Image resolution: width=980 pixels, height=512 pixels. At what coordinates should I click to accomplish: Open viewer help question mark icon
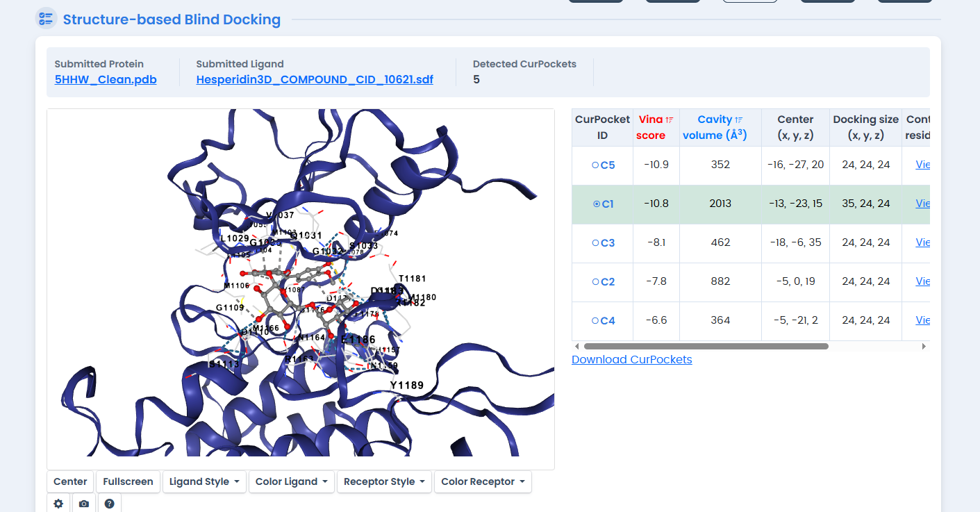[x=109, y=504]
